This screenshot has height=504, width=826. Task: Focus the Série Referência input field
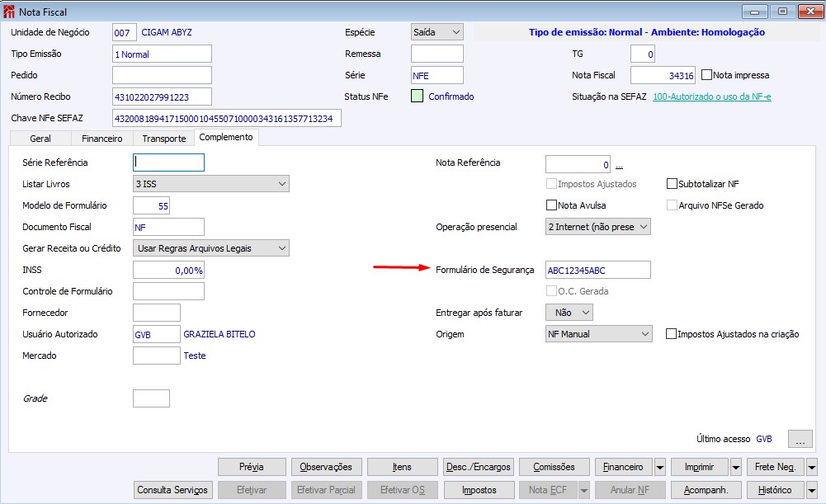click(168, 163)
